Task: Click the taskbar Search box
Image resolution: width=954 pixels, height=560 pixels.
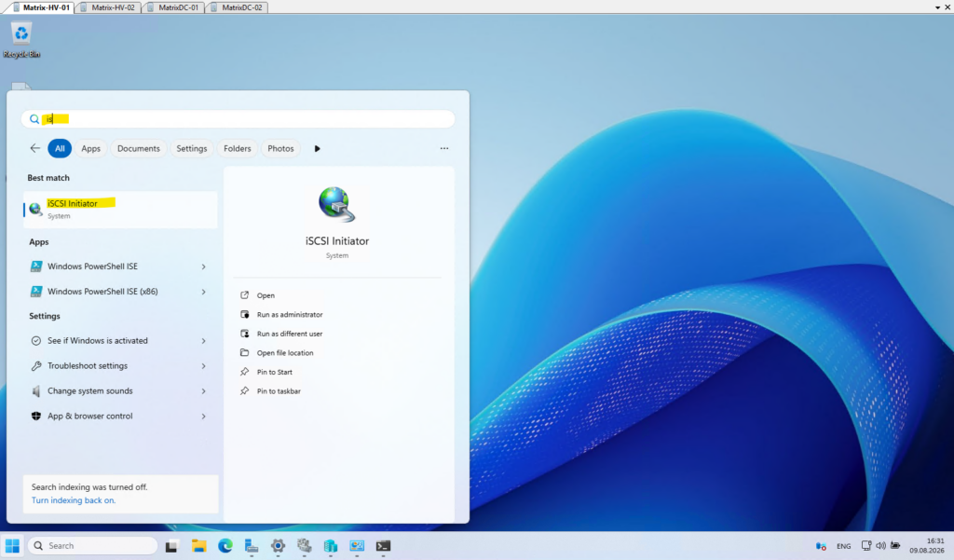Action: coord(92,545)
